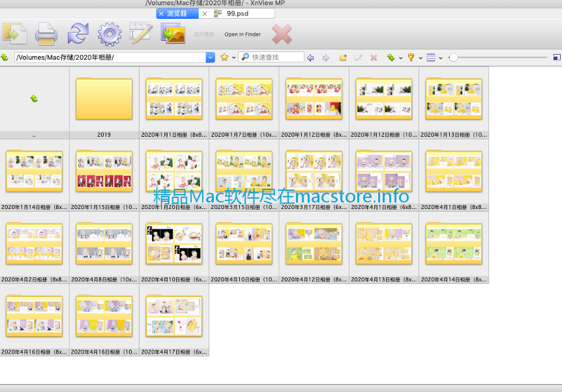This screenshot has height=392, width=562.
Task: Click the thumbnail size slider handle
Action: 453,57
